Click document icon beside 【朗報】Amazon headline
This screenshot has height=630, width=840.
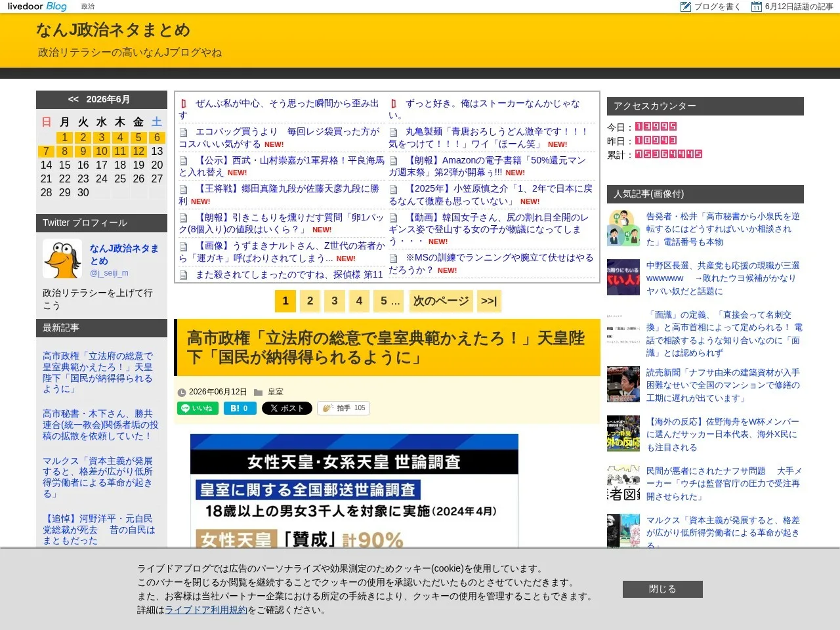pos(394,161)
